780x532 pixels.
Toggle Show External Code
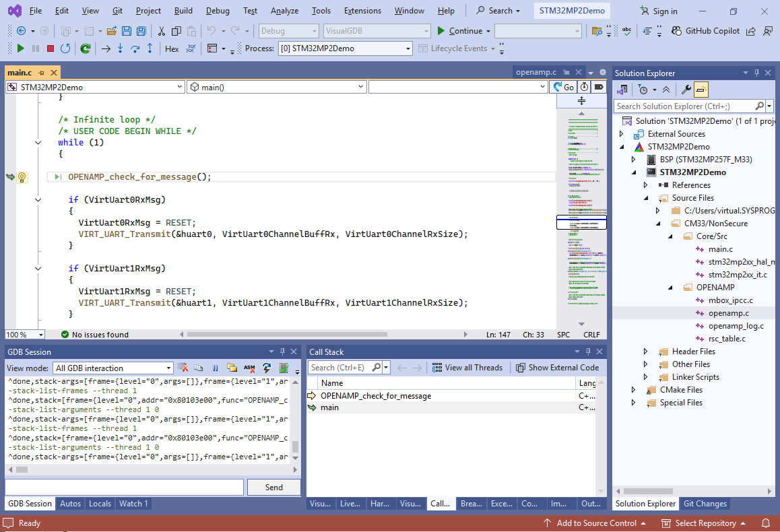click(x=557, y=368)
